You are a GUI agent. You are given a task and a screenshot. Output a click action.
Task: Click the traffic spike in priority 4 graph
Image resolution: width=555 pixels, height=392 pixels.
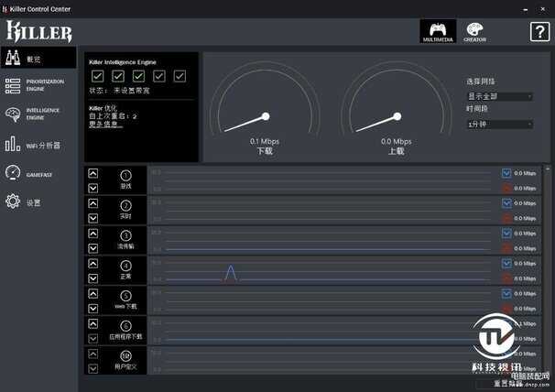coord(231,273)
